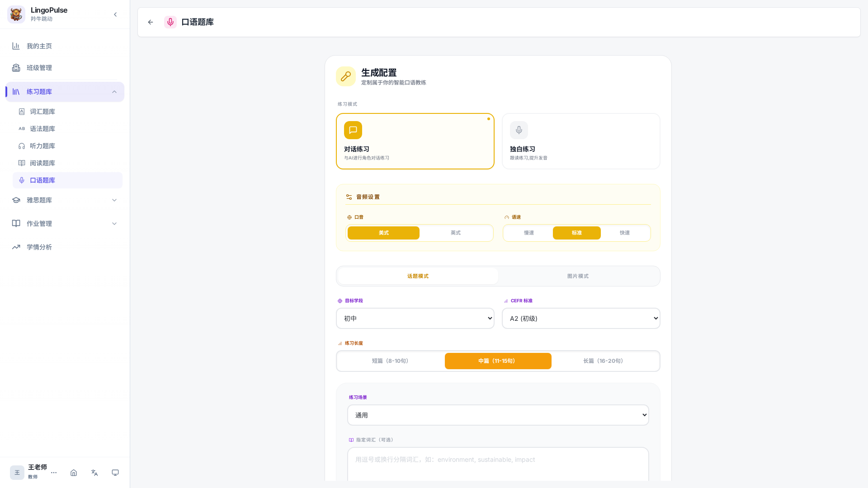This screenshot has height=488, width=868.
Task: Open 词汇题库 in the sidebar
Action: [67, 112]
